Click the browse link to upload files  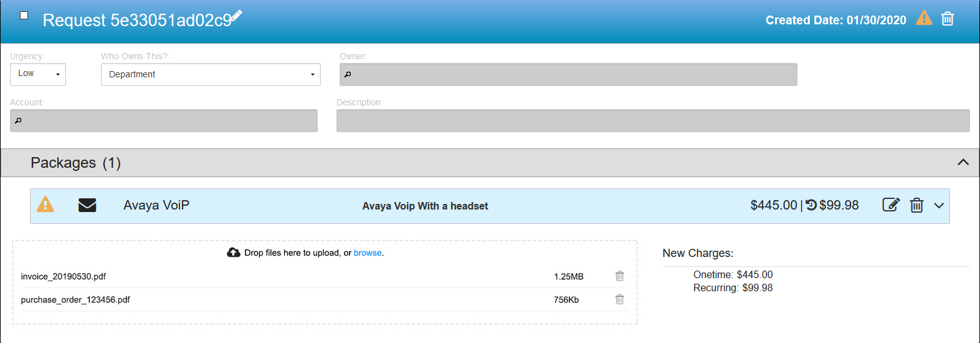pyautogui.click(x=368, y=253)
